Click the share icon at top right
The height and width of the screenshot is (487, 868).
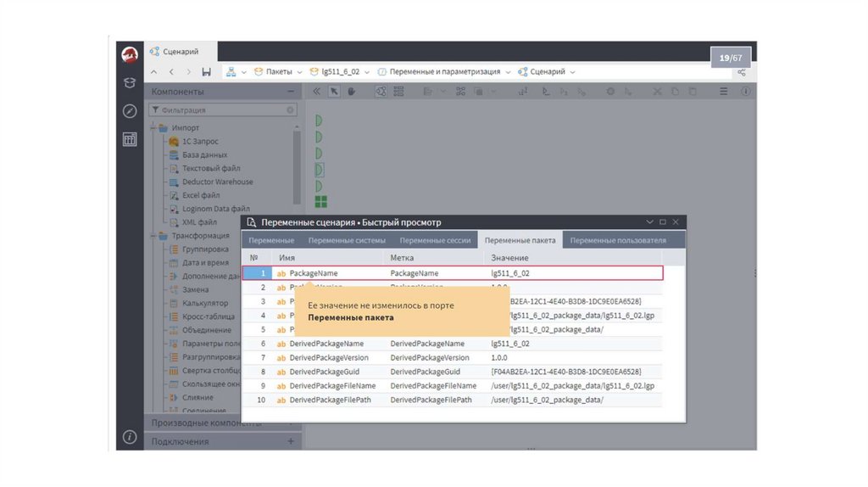(742, 72)
